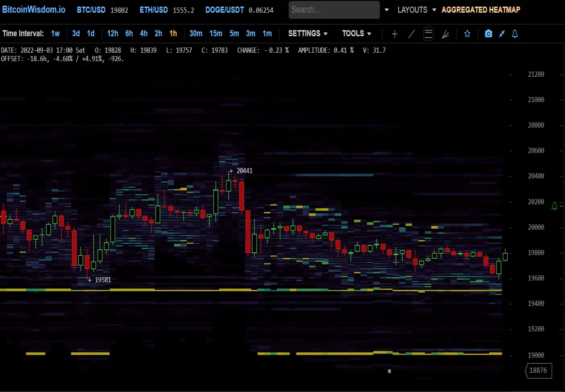Viewport: 565px width, 392px height.
Task: Set time interval to 30m
Action: [196, 33]
